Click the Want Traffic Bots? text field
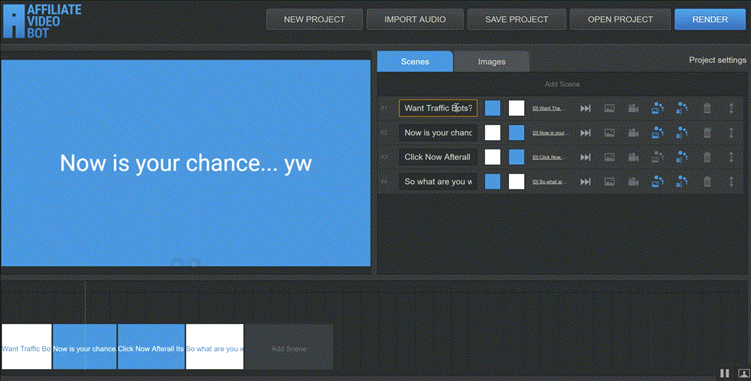Screen dimensions: 751x381 (x=438, y=108)
